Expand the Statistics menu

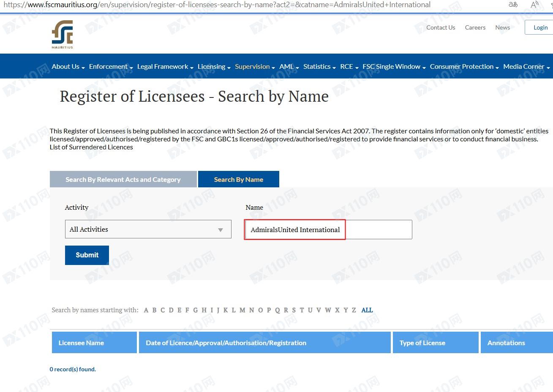319,67
